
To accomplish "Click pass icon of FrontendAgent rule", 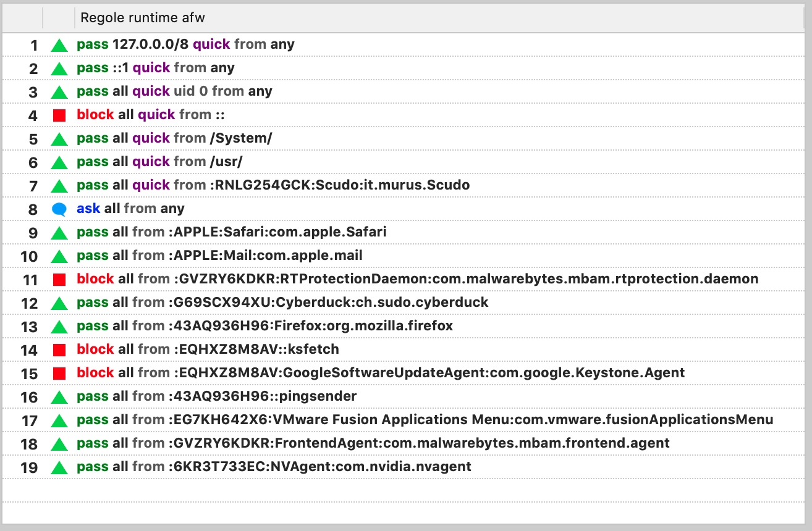I will 59,444.
